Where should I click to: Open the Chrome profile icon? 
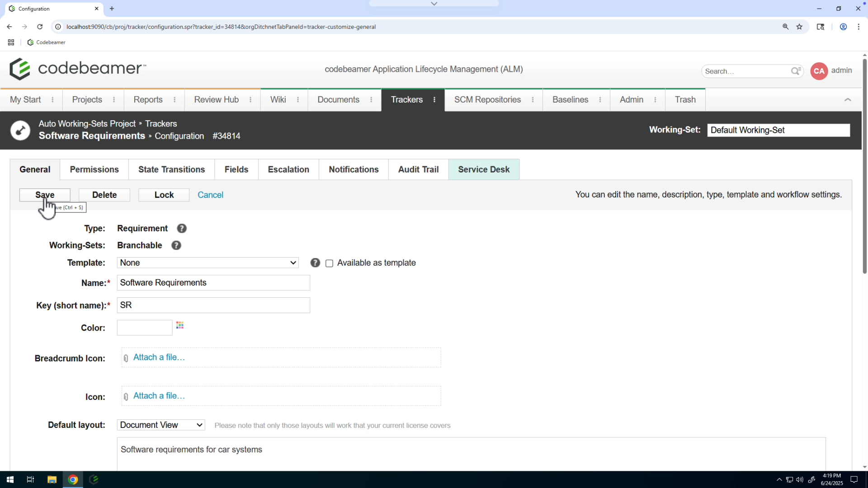843,27
